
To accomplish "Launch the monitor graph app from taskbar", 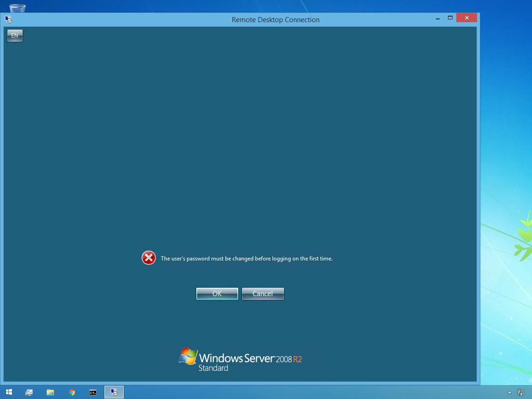I will click(29, 392).
